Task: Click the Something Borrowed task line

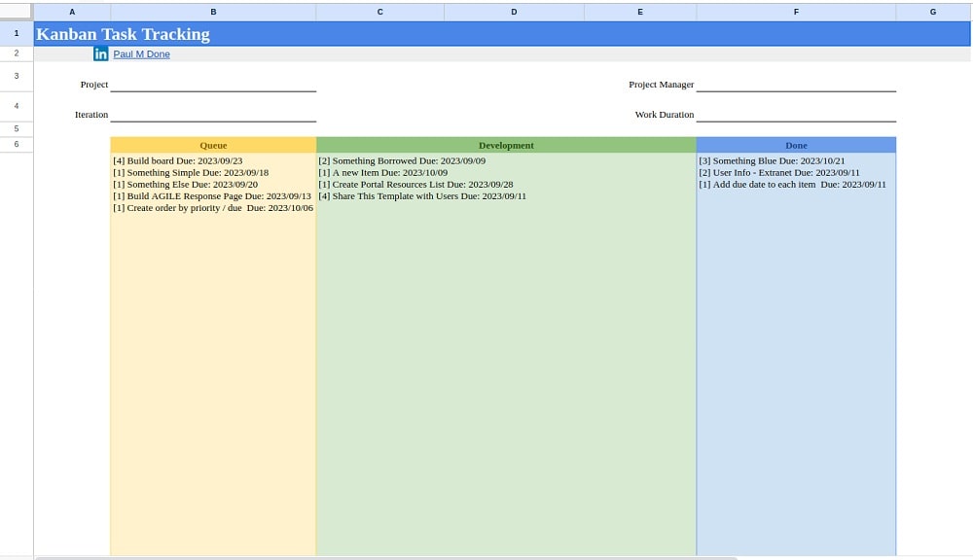Action: coord(402,160)
